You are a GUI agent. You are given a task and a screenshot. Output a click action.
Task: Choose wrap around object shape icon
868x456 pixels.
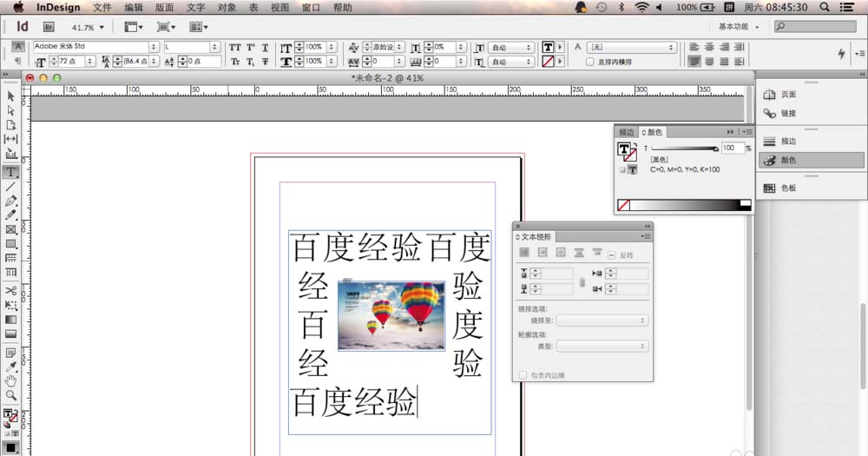pos(561,253)
